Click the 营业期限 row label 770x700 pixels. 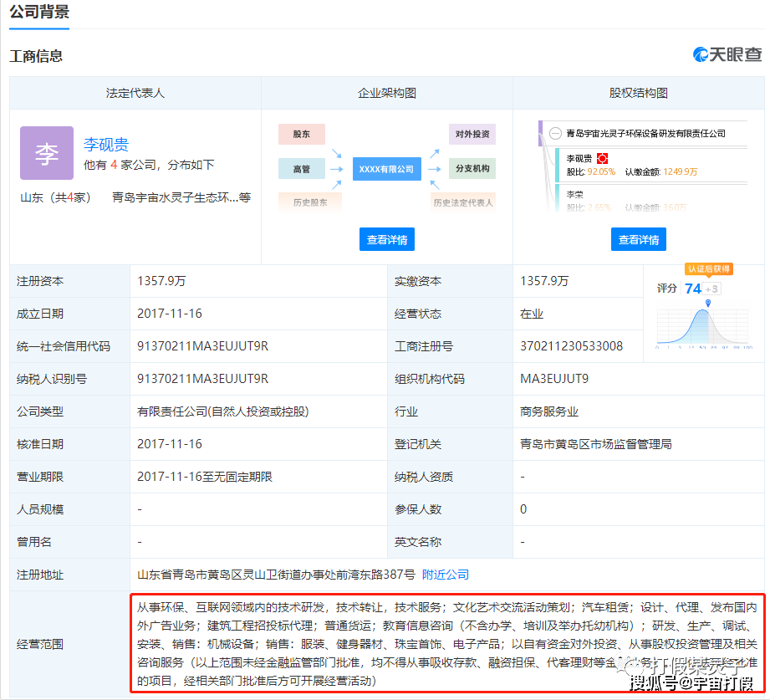40,477
